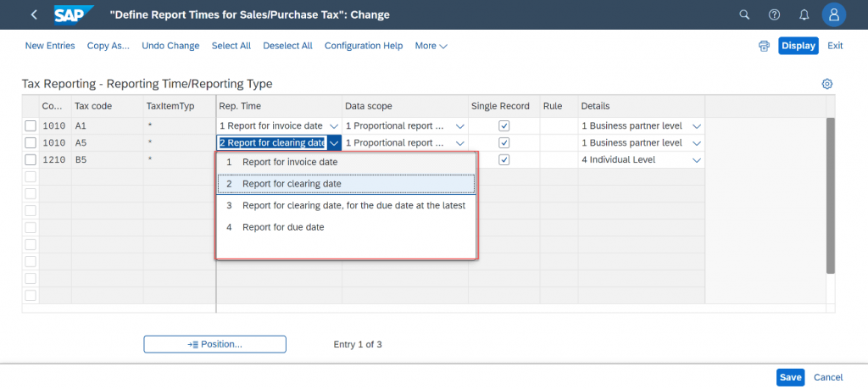Click tax code cell B5
Viewport: 868px width, 389px height.
tap(107, 160)
